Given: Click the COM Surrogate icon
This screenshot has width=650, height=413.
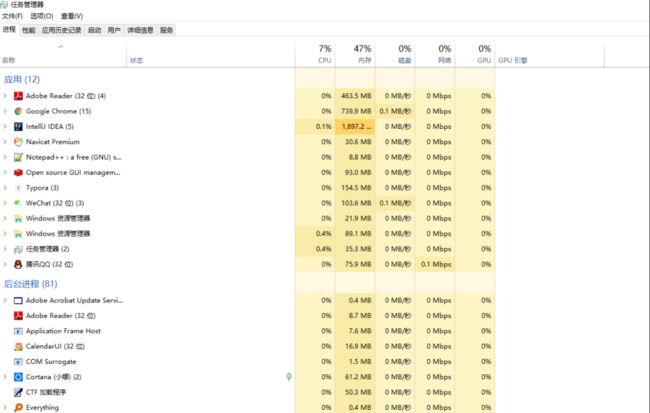Looking at the screenshot, I should pyautogui.click(x=18, y=362).
